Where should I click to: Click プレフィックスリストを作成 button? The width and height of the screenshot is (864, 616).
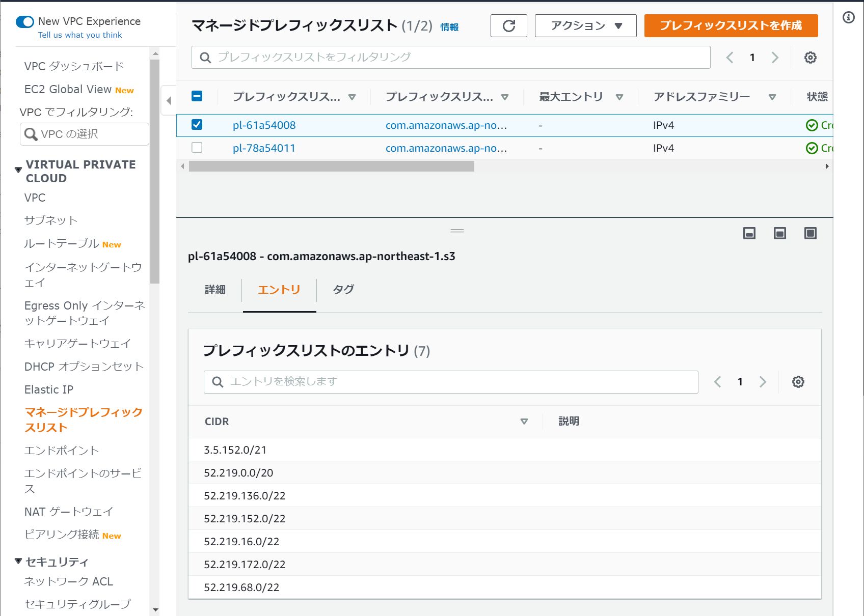(731, 25)
